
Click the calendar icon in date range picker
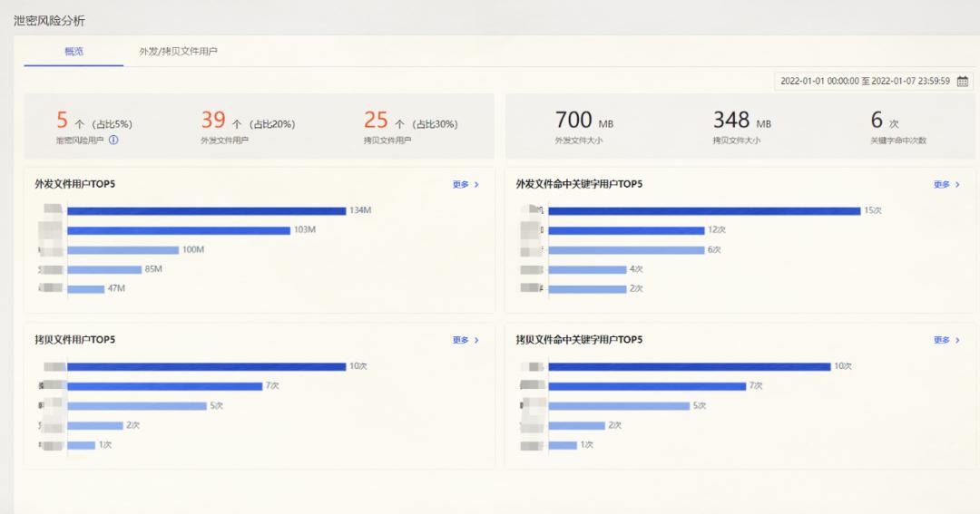click(x=962, y=81)
